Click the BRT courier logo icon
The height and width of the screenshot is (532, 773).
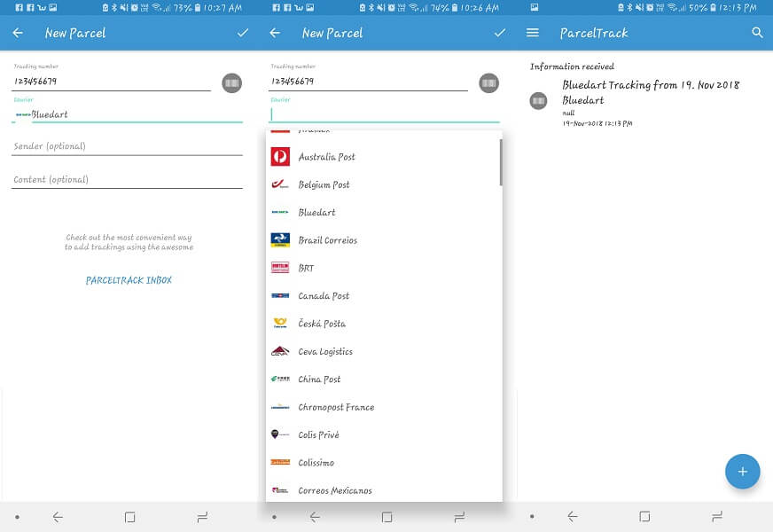280,268
